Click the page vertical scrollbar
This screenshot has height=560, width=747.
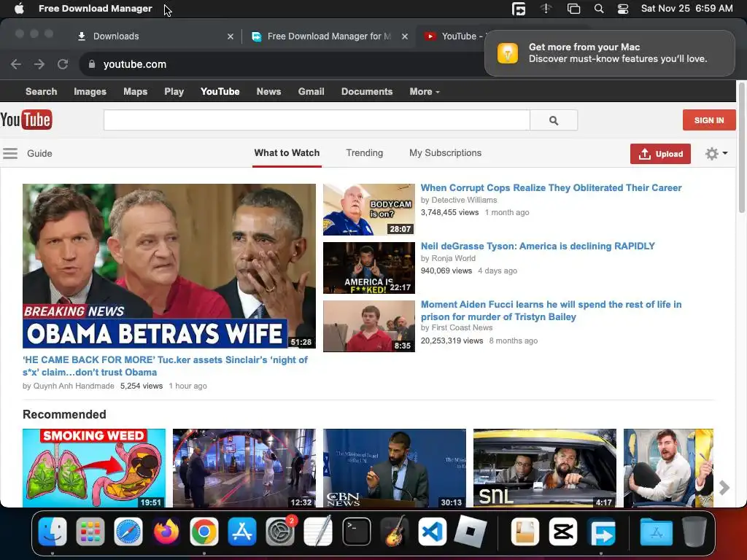[742, 147]
